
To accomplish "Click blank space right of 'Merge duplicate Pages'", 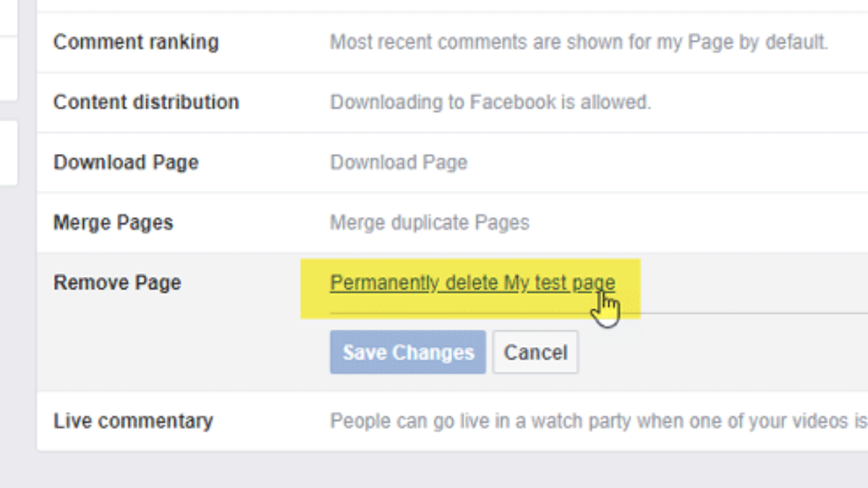I will click(x=687, y=222).
